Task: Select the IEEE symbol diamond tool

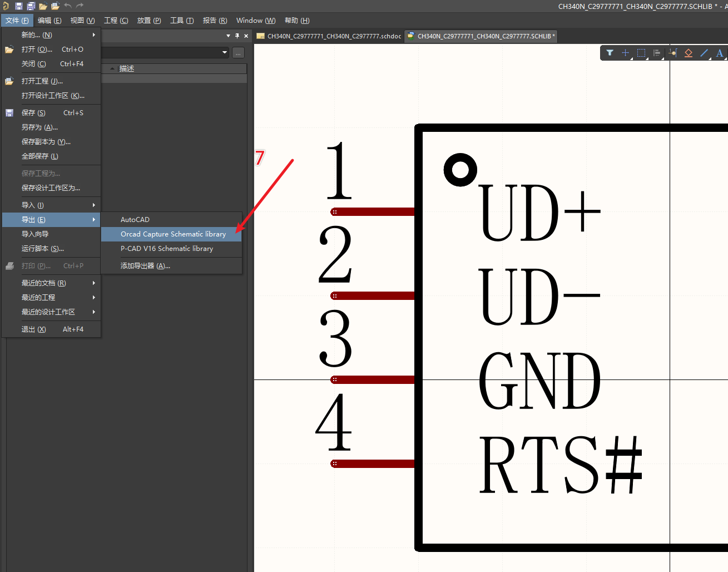Action: pyautogui.click(x=689, y=53)
